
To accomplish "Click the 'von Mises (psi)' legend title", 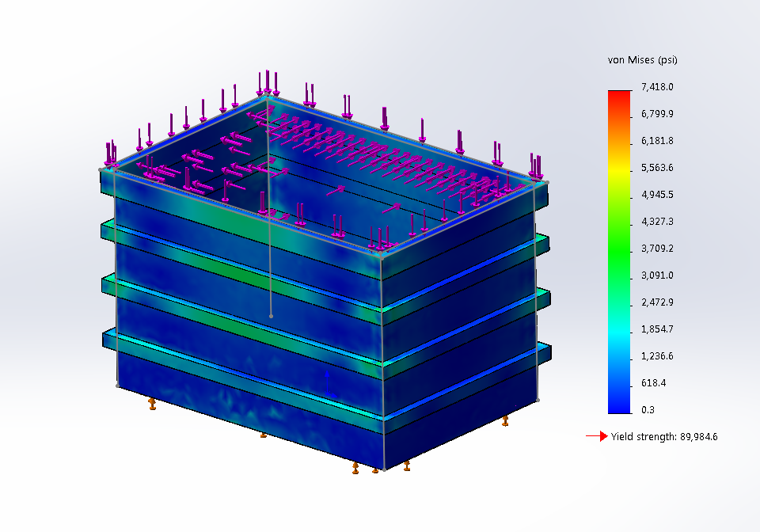I will 642,60.
